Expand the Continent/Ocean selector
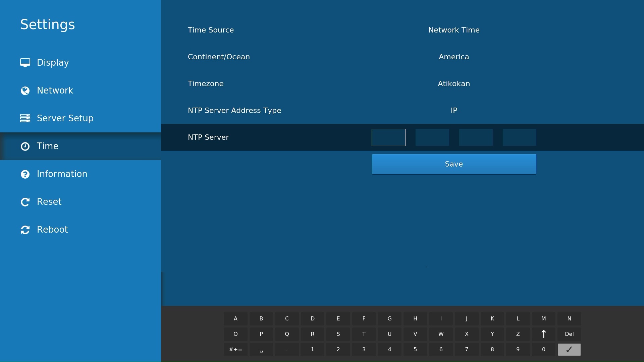Screen dimensions: 644x362 (454, 57)
